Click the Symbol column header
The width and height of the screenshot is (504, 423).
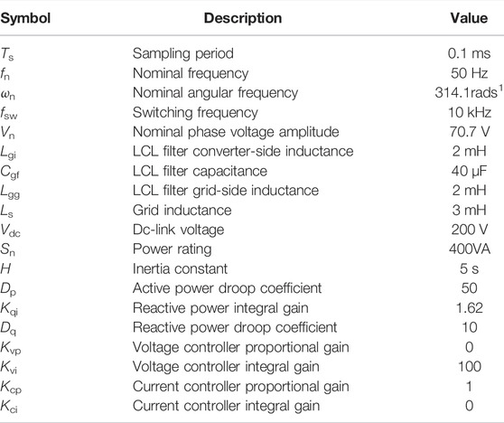[x=25, y=18]
